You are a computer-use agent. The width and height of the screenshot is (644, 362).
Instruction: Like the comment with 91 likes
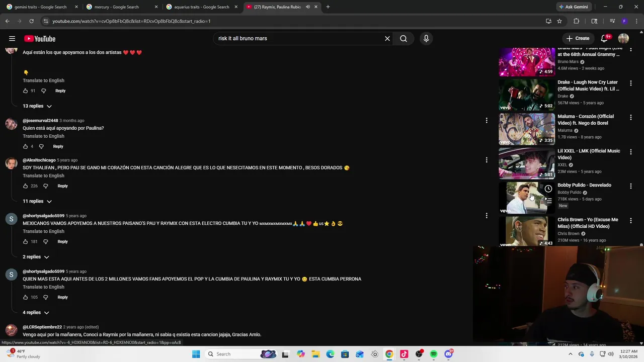(25, 91)
